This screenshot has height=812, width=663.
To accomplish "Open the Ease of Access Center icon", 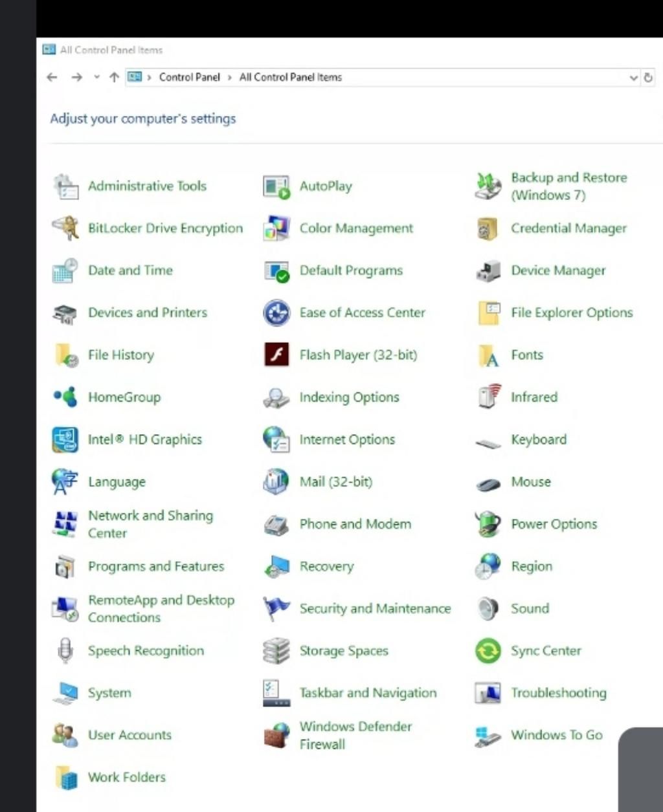I will [276, 313].
